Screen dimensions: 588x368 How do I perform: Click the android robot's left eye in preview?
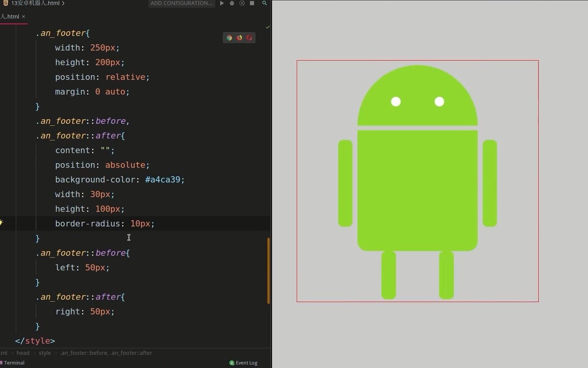[x=396, y=101]
